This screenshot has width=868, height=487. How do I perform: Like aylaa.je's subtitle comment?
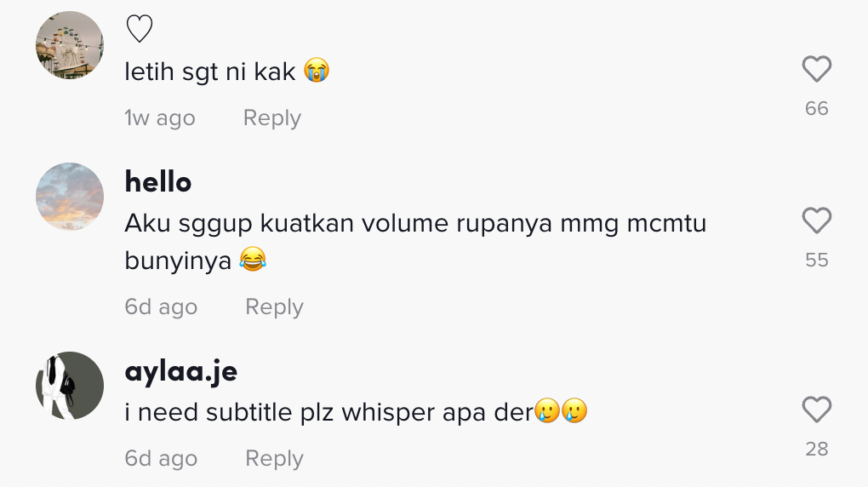coord(817,410)
